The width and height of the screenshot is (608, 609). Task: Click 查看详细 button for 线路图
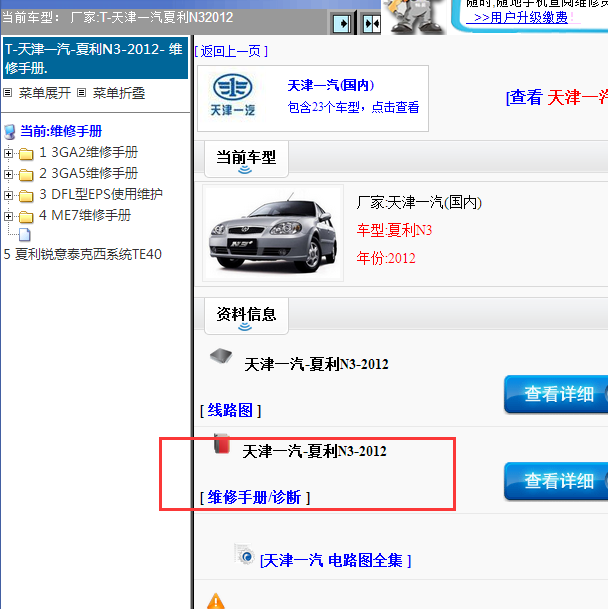click(556, 394)
